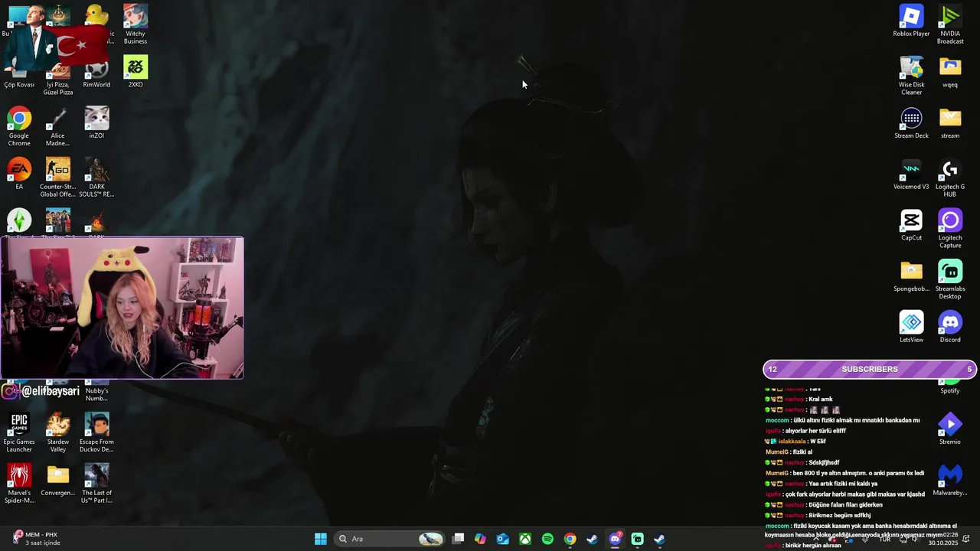Launch the 2XKO game shortcut

coord(136,72)
